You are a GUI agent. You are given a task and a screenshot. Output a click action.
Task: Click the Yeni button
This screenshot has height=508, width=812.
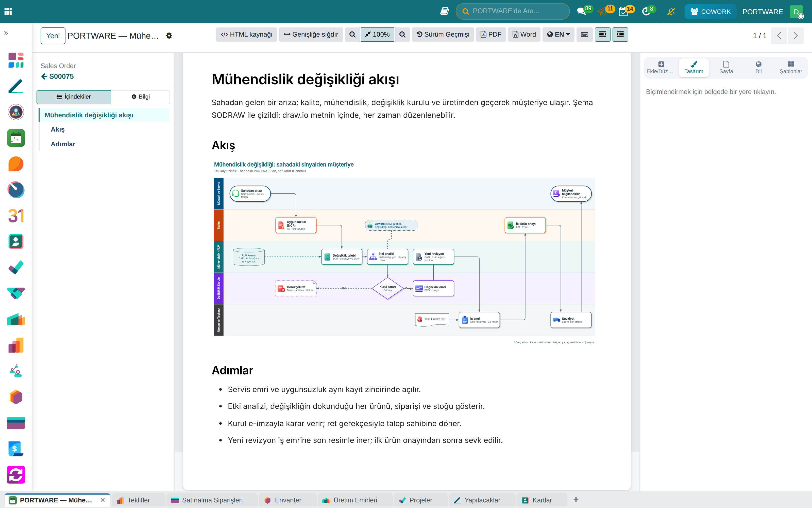click(53, 36)
